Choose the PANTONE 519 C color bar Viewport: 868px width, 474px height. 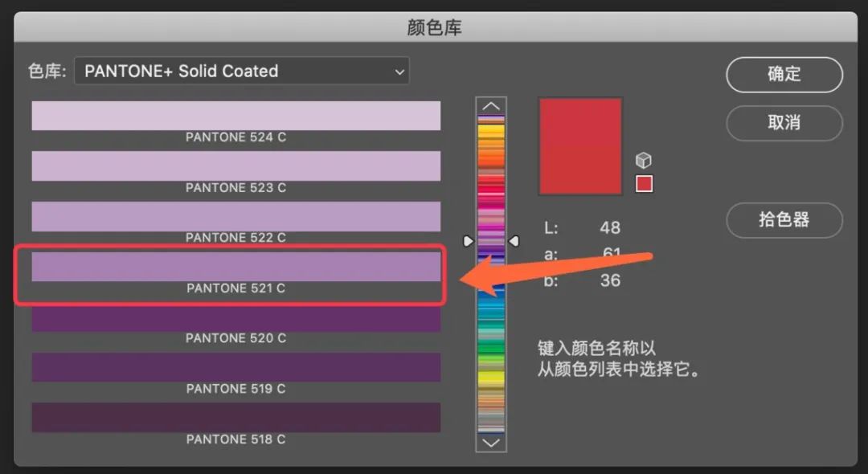click(x=236, y=367)
